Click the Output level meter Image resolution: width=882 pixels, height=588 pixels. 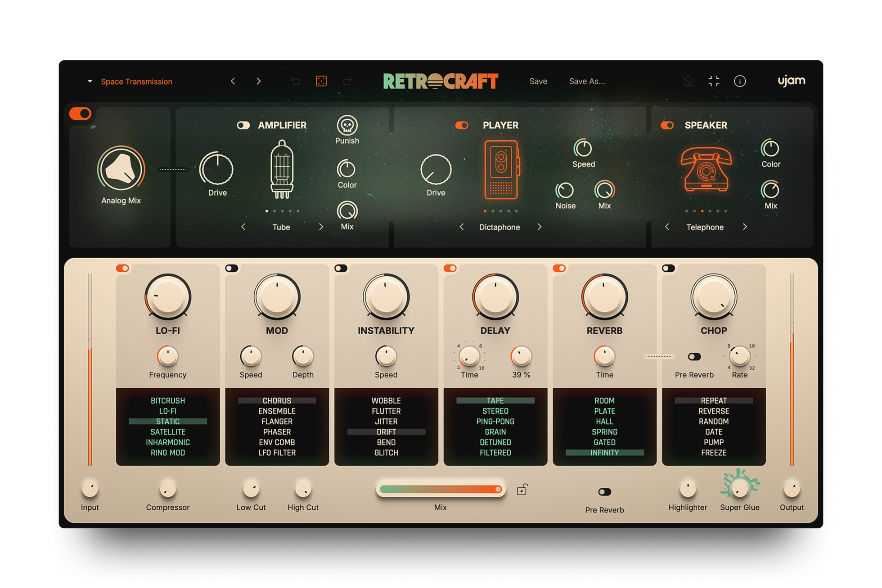792,369
